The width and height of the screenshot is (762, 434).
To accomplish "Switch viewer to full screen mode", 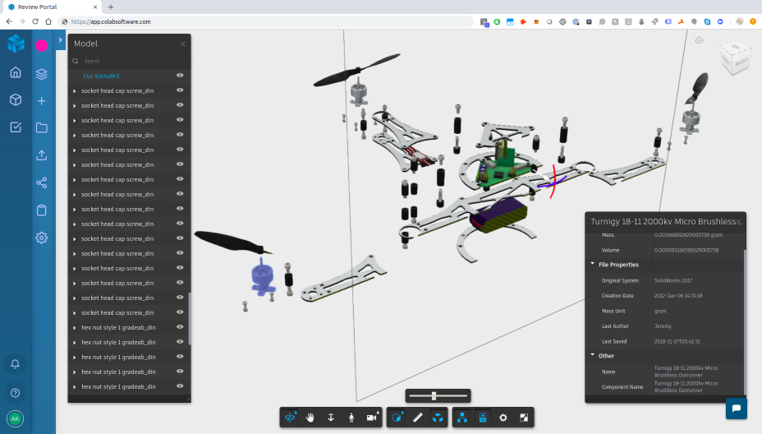I will 524,417.
